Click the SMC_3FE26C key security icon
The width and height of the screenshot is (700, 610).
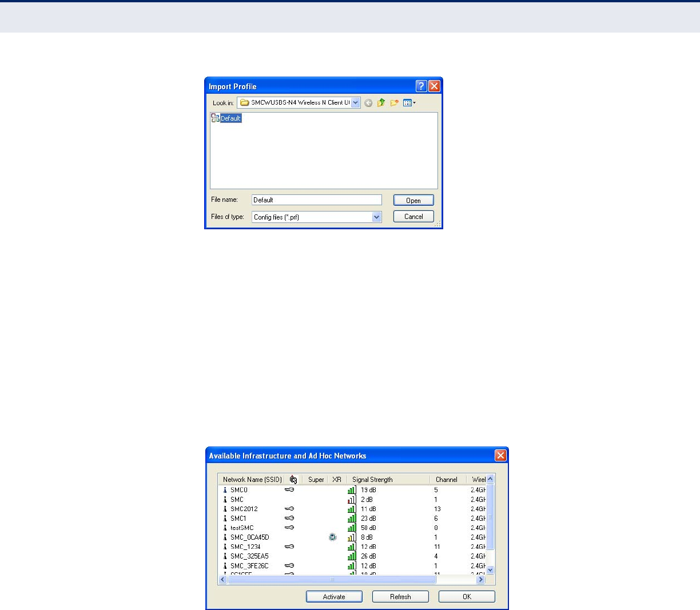(289, 566)
